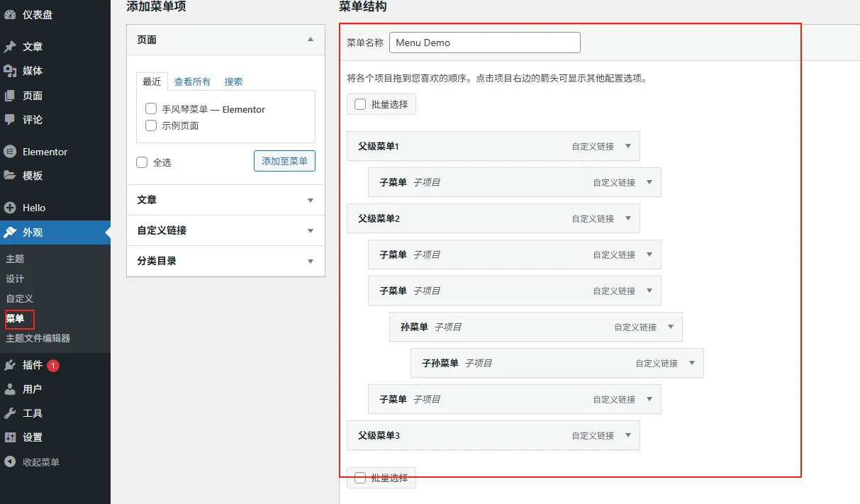Enable the top 批量选择 checkbox
The image size is (860, 504).
coord(360,104)
